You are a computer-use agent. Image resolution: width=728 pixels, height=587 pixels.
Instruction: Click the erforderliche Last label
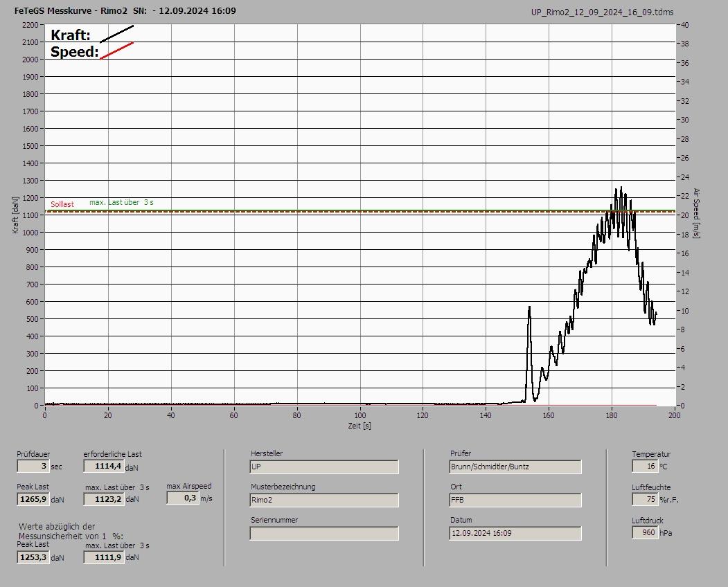tap(112, 454)
